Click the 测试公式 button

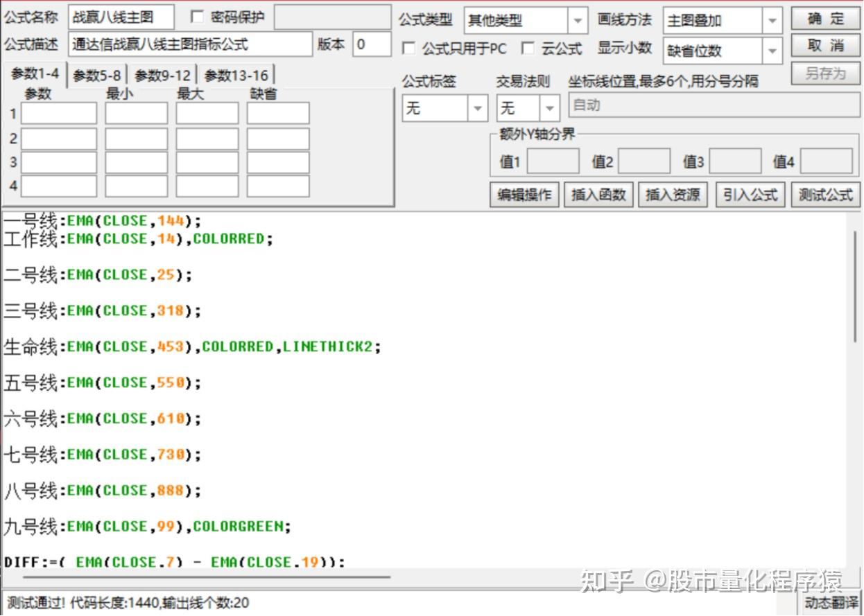point(825,195)
